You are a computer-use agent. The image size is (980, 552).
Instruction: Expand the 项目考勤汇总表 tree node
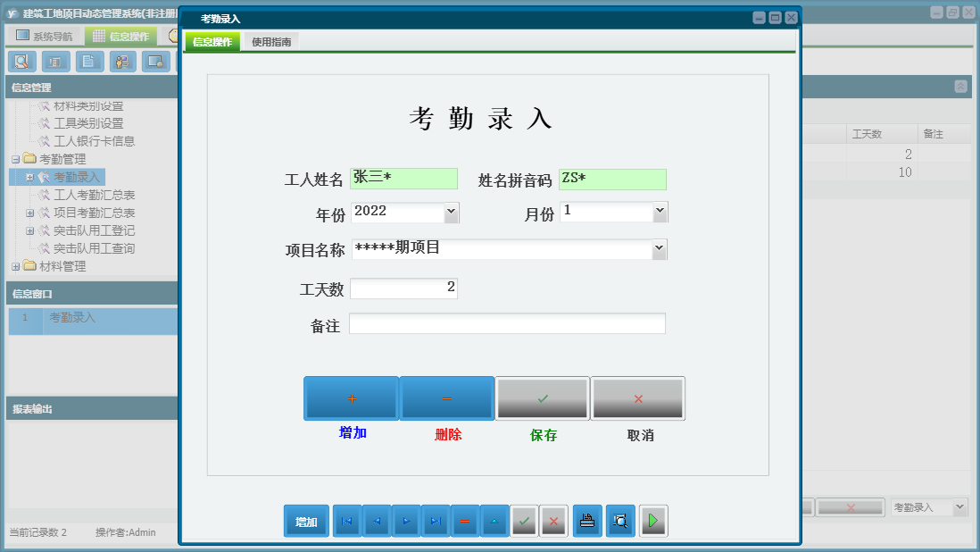coord(31,213)
